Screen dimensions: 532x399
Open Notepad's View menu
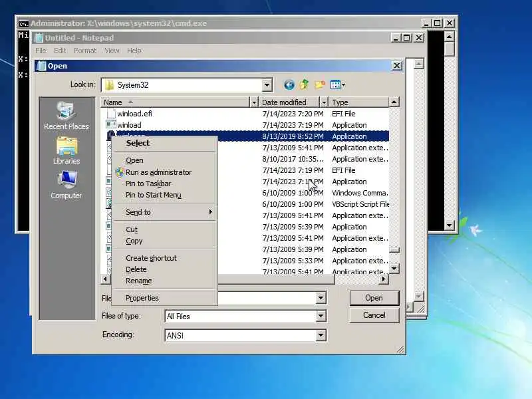point(112,51)
